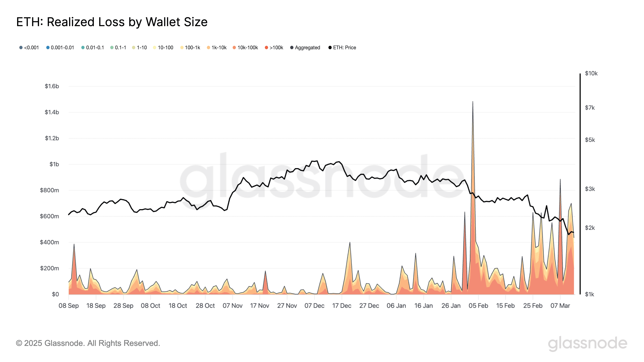Click the Glassnode logo in footer

[587, 343]
